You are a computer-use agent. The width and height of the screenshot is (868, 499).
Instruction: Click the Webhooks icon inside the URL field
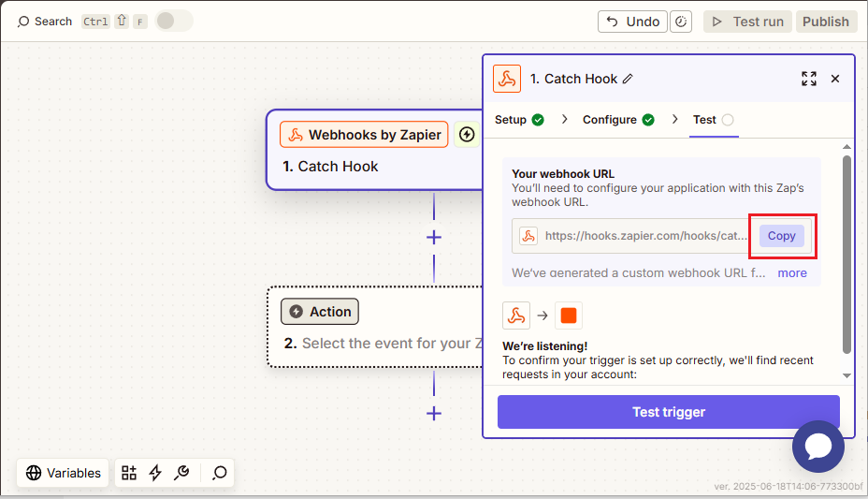(528, 236)
